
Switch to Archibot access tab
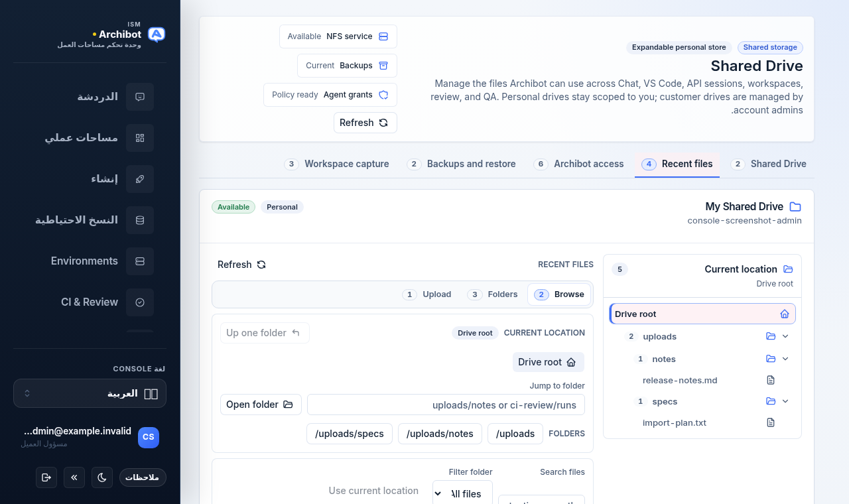coord(579,164)
